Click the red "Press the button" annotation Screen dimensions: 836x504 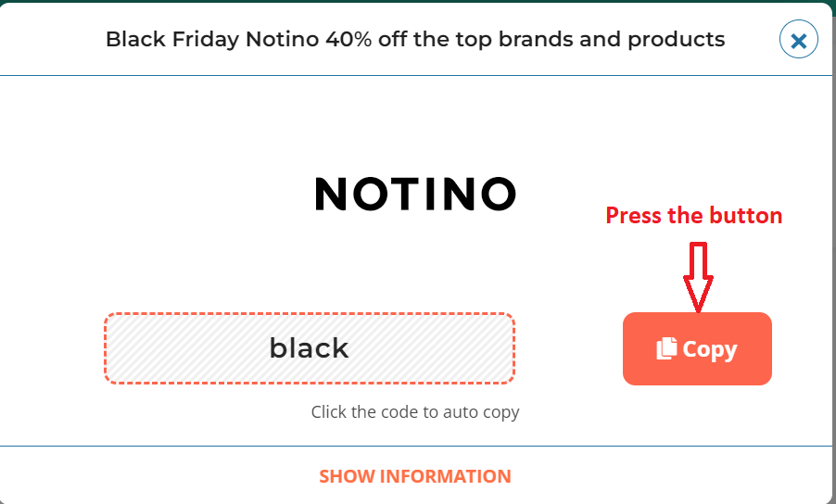(x=693, y=215)
